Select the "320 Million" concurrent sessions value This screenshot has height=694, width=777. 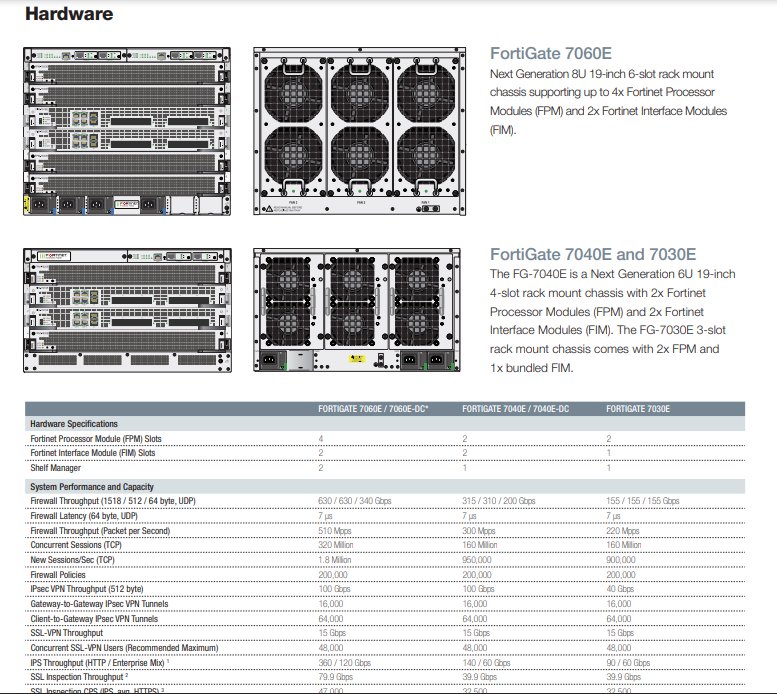(335, 545)
